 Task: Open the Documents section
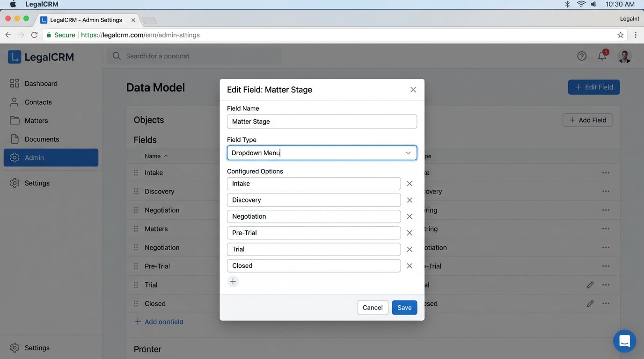click(x=41, y=139)
